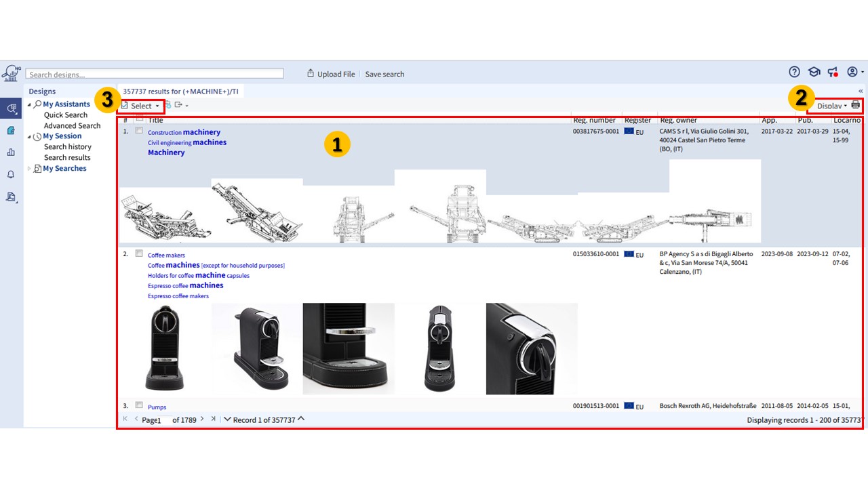The width and height of the screenshot is (868, 488).
Task: Open the Coffee makers title link
Action: [x=166, y=256]
